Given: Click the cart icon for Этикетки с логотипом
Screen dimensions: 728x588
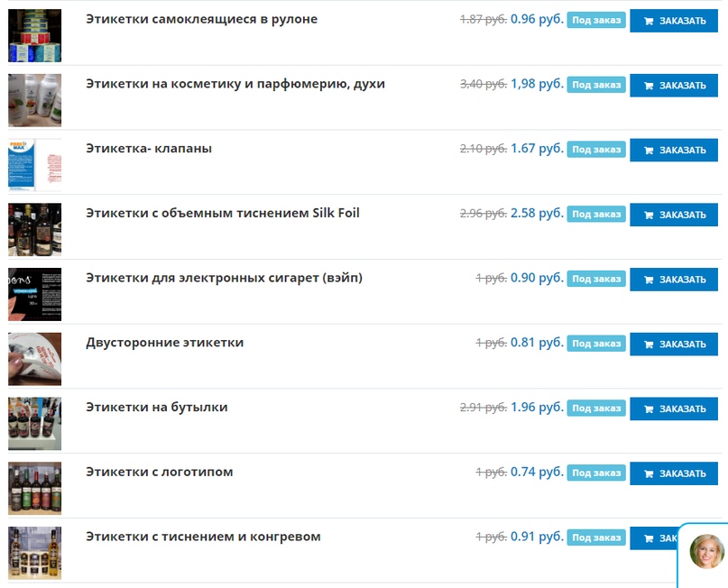Looking at the screenshot, I should tap(649, 473).
